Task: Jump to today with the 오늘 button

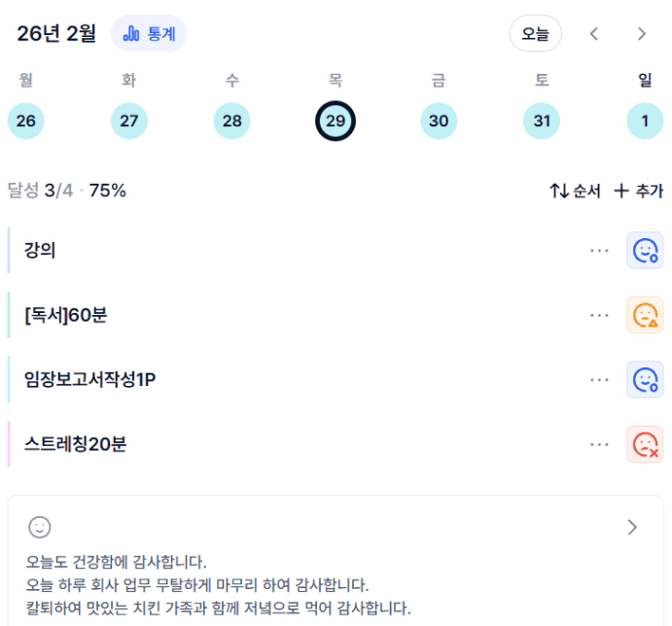Action: [x=536, y=34]
